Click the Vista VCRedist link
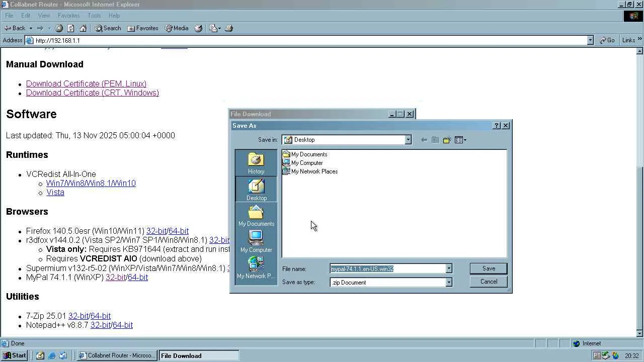The width and height of the screenshot is (644, 362). point(55,192)
